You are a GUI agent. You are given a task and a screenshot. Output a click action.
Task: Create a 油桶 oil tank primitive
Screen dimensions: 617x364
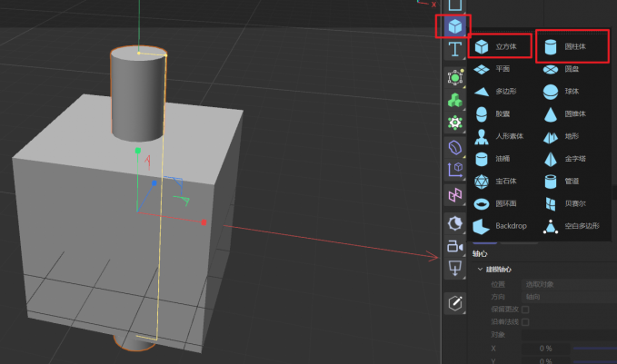(x=492, y=159)
